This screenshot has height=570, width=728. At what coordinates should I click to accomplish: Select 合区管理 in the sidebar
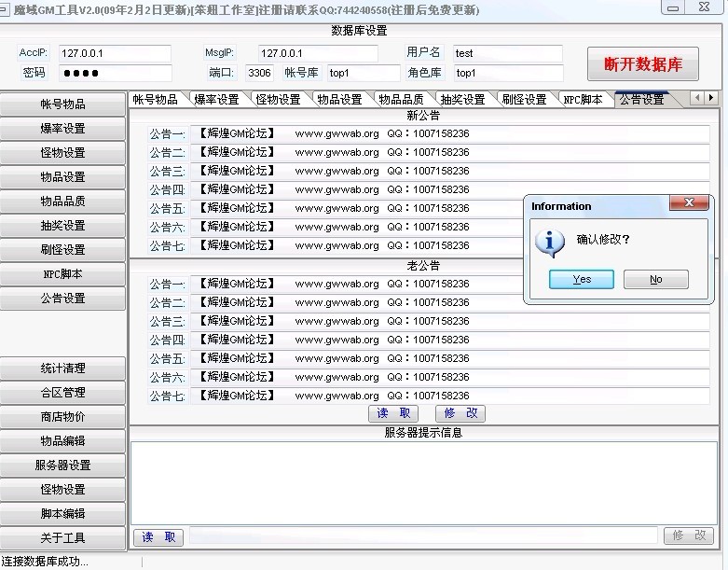tap(62, 393)
